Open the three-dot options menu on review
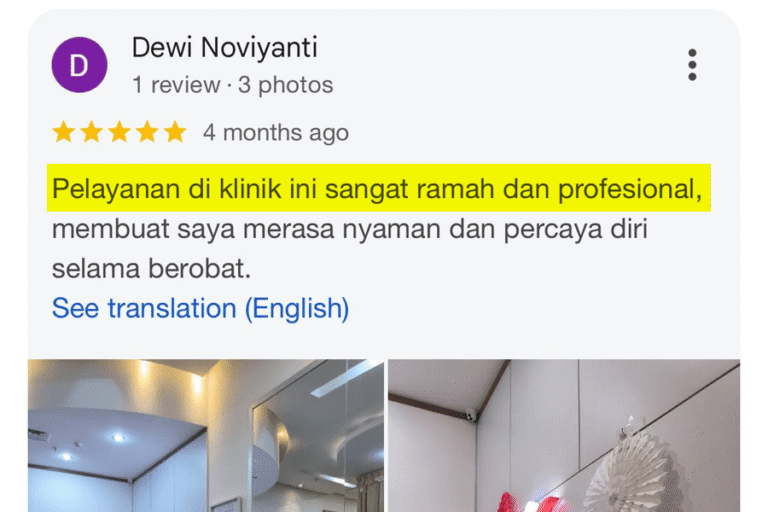Viewport: 768px width, 512px height. coord(692,64)
